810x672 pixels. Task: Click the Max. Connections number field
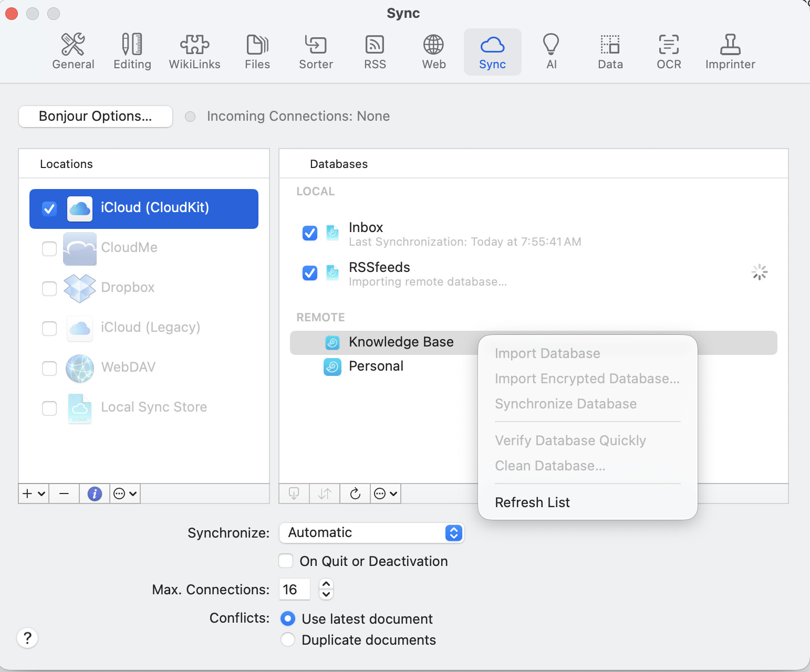click(x=294, y=590)
